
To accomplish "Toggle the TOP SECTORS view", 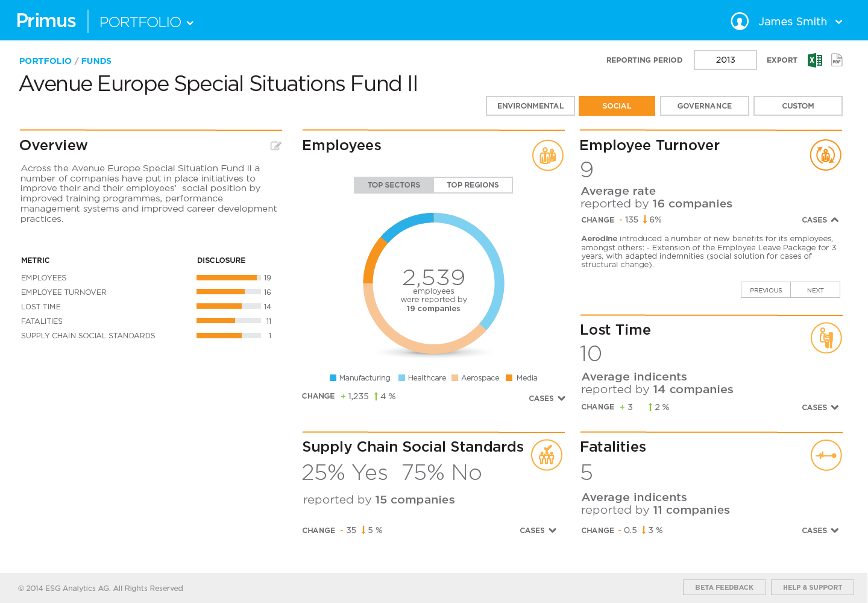I will 394,185.
